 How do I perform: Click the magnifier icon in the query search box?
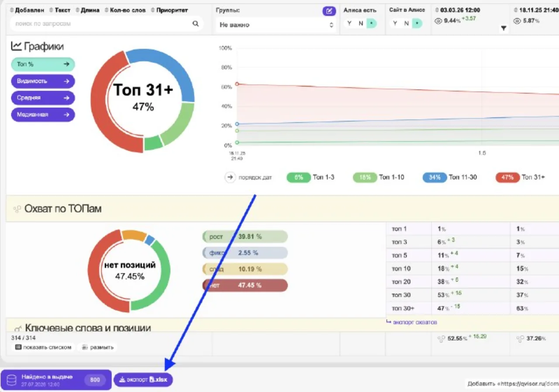pos(196,24)
